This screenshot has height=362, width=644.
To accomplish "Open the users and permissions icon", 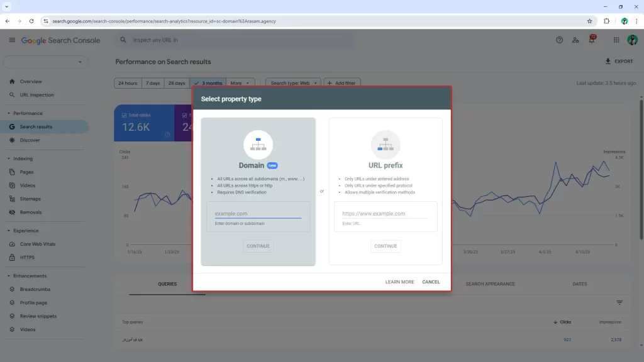I will pos(575,40).
